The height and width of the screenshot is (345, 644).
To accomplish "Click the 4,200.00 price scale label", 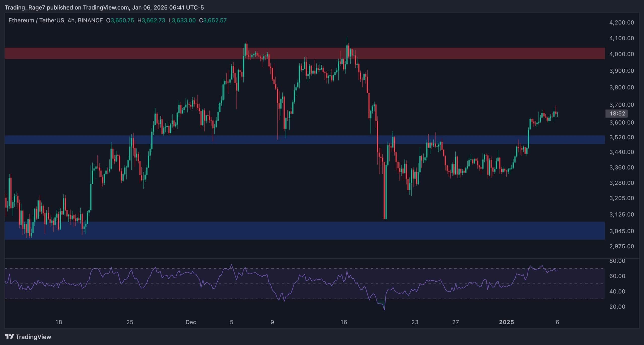I will tap(622, 22).
